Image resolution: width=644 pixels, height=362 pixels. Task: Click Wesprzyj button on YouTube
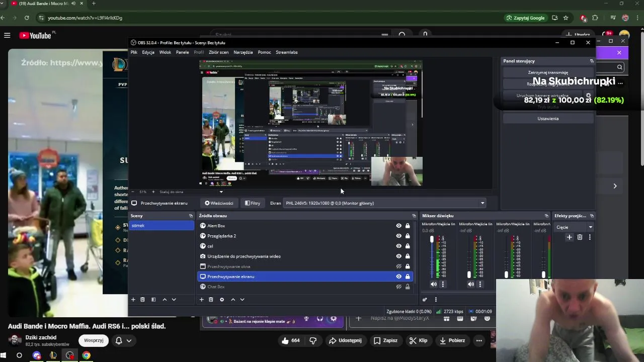click(x=94, y=340)
